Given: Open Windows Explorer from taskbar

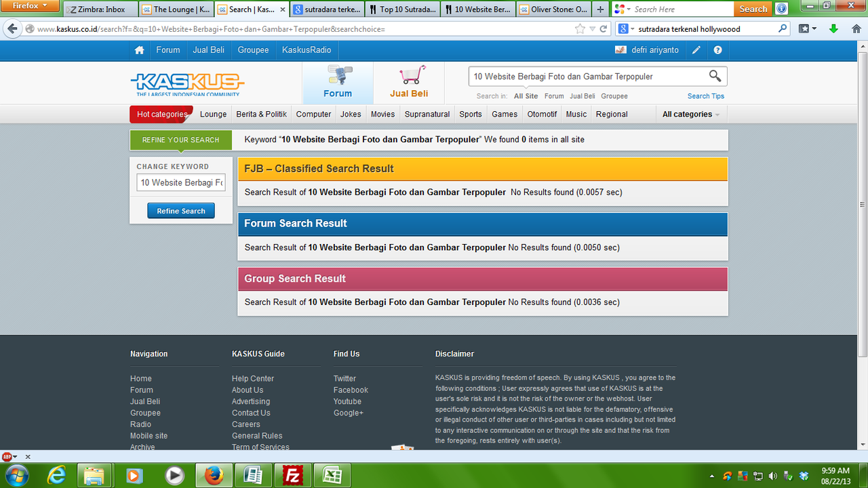Looking at the screenshot, I should click(x=94, y=475).
